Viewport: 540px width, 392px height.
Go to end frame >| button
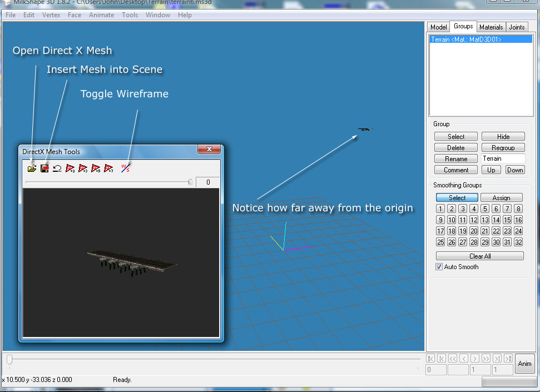(497, 358)
